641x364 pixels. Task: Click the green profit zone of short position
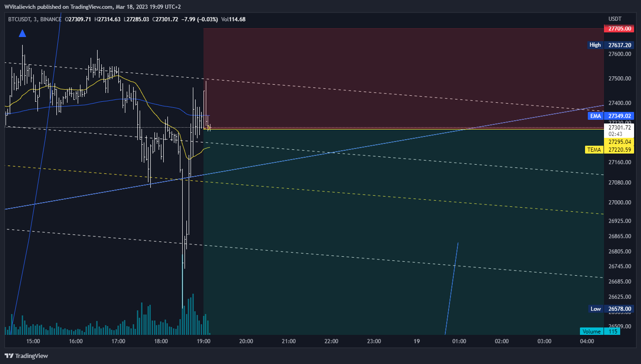point(404,231)
